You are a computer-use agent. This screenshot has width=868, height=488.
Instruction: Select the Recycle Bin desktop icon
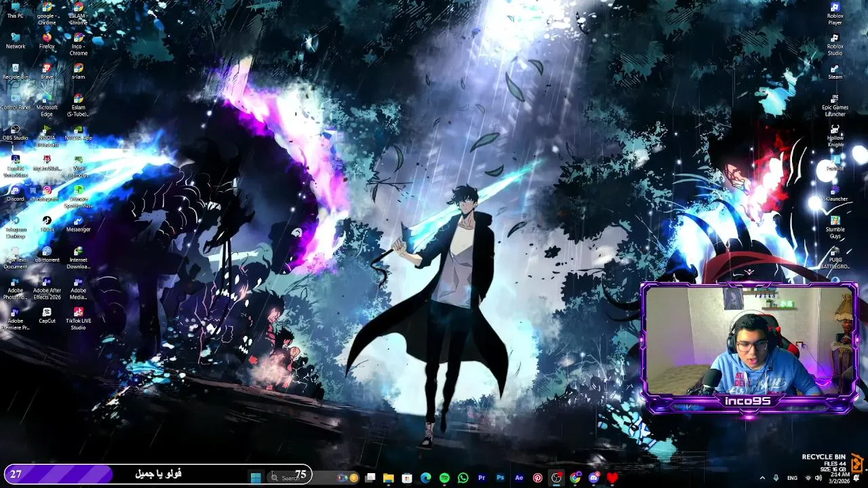tap(15, 71)
